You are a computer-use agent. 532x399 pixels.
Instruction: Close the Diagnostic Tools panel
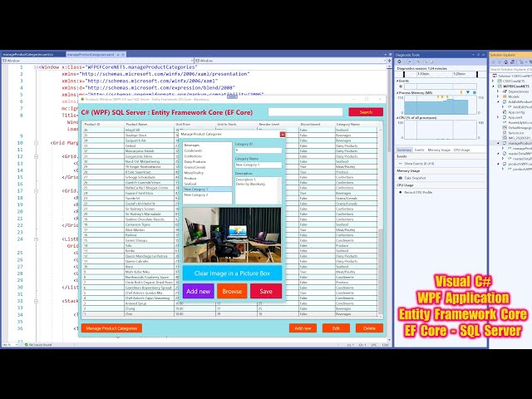[484, 55]
